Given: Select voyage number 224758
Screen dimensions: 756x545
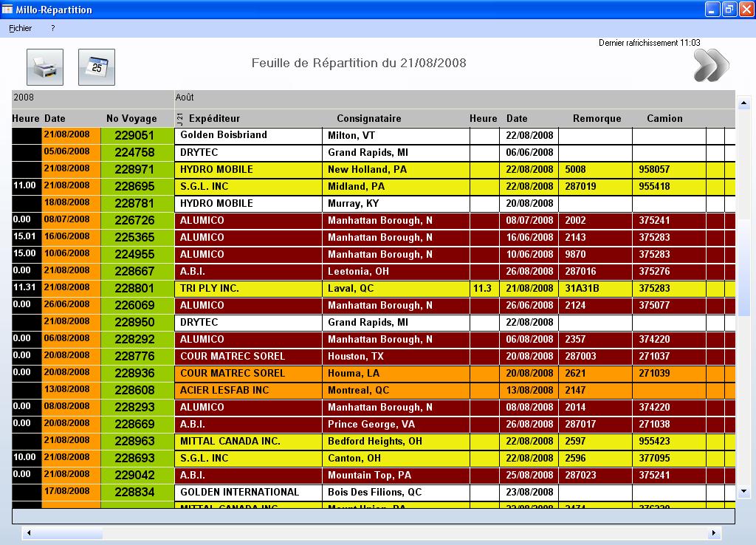Looking at the screenshot, I should pyautogui.click(x=137, y=152).
